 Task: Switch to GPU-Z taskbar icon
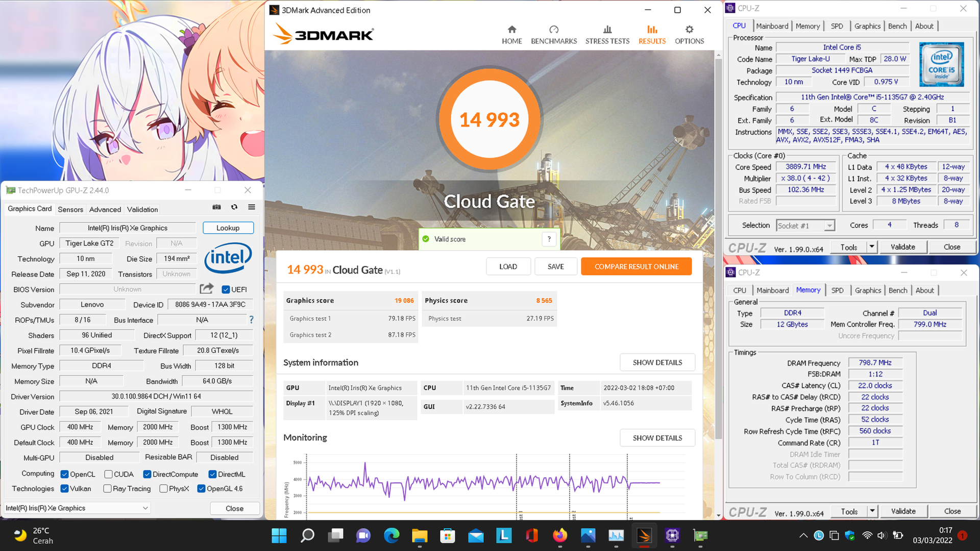(700, 535)
